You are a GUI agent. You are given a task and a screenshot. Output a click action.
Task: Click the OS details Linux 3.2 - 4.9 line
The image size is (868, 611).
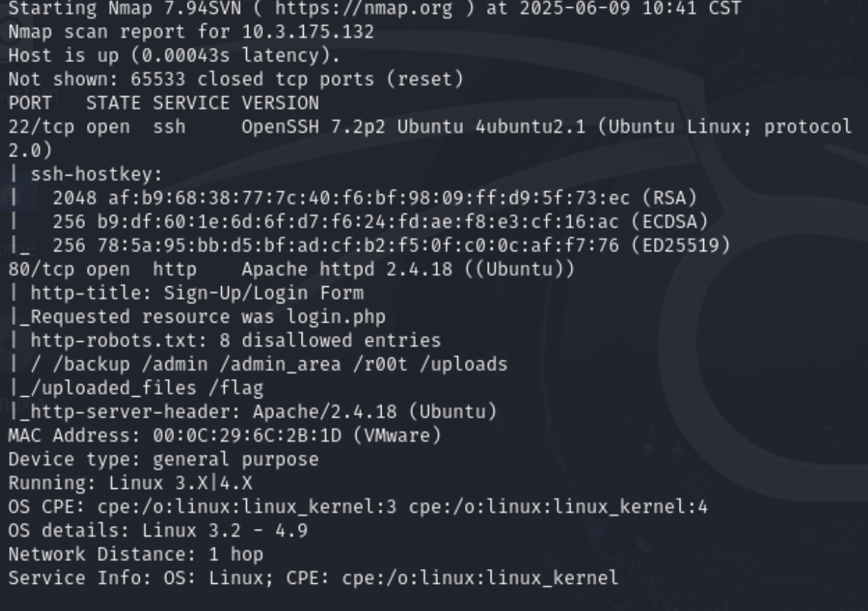[158, 530]
